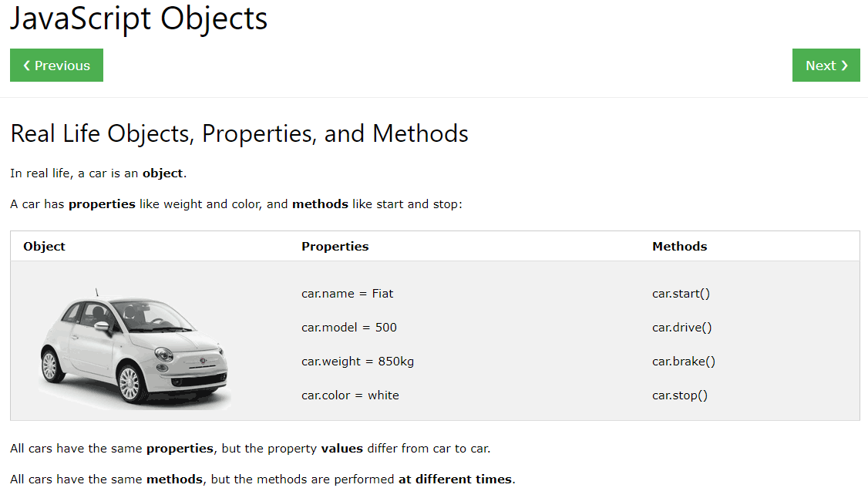Select the Methods column header
This screenshot has height=498, width=868.
(679, 246)
